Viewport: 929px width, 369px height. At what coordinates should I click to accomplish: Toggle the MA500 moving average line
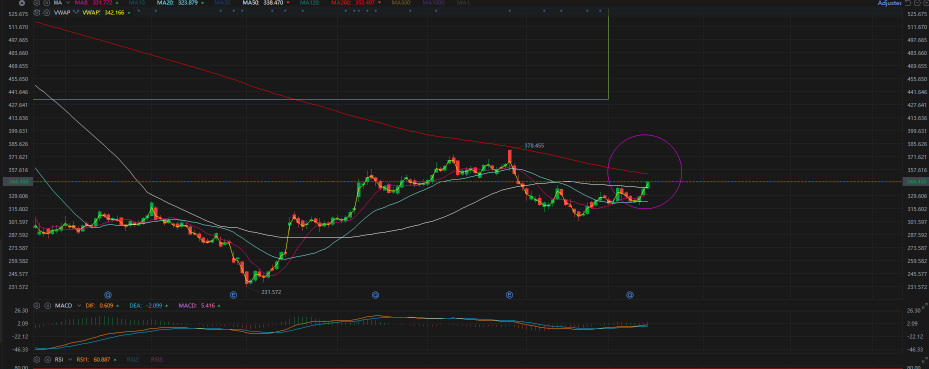(401, 3)
